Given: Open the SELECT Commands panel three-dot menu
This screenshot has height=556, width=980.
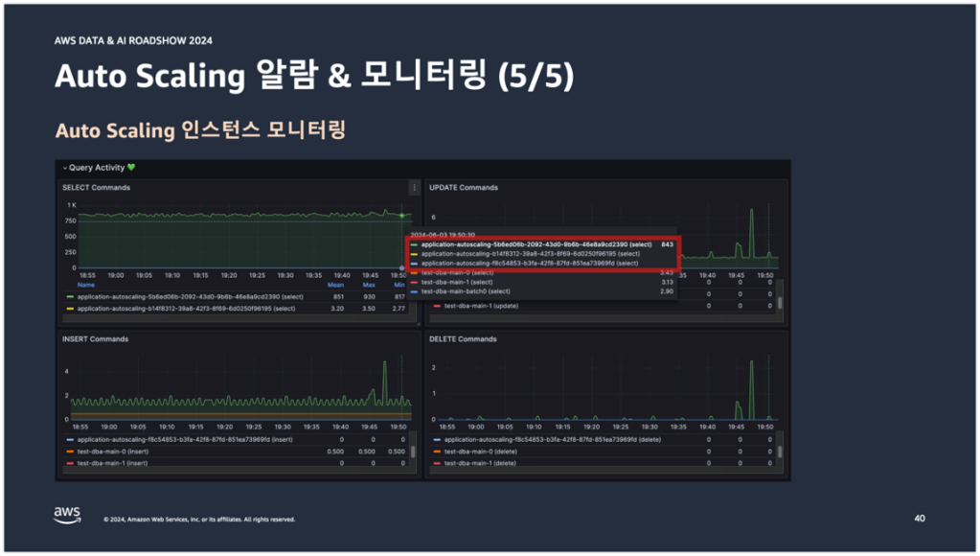Looking at the screenshot, I should click(x=414, y=188).
